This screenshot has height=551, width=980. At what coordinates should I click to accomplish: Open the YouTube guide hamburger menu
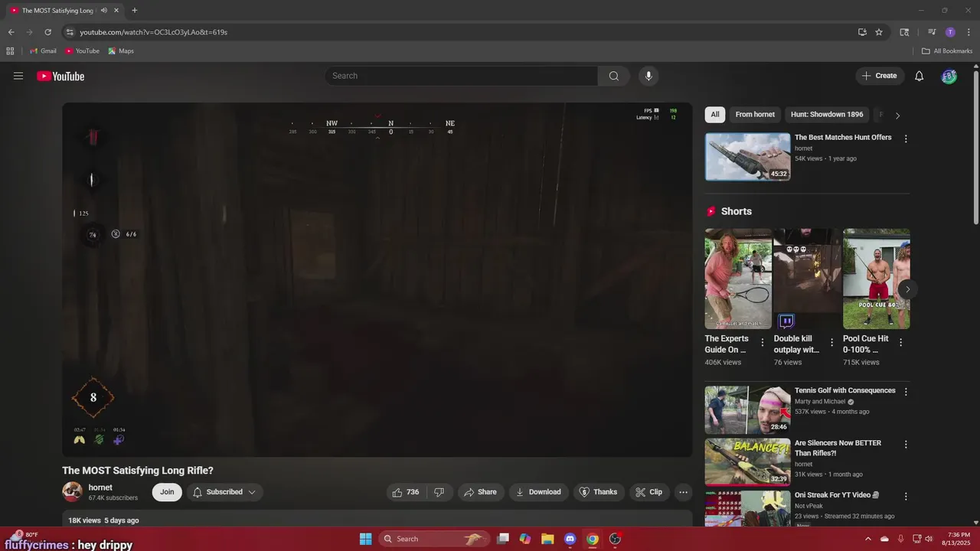pos(18,76)
